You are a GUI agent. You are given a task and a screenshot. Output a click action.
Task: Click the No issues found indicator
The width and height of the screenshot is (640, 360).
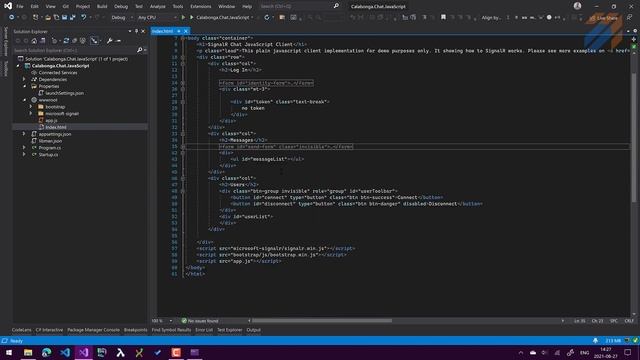coord(200,321)
